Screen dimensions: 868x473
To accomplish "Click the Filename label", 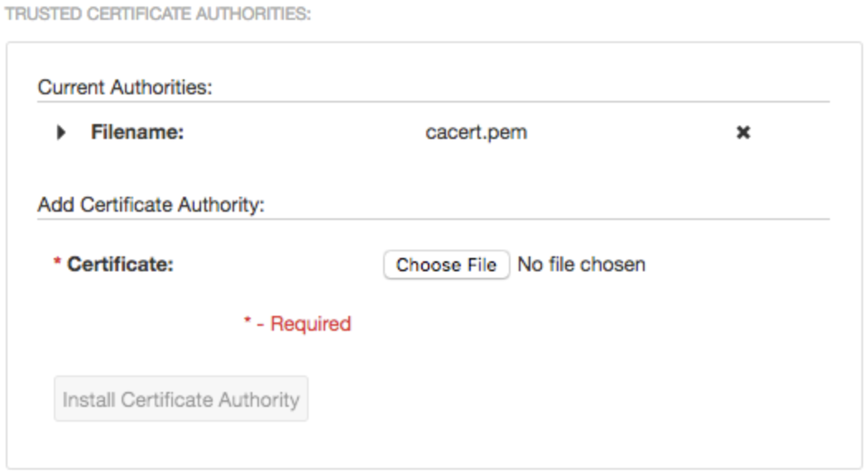I will tap(137, 132).
